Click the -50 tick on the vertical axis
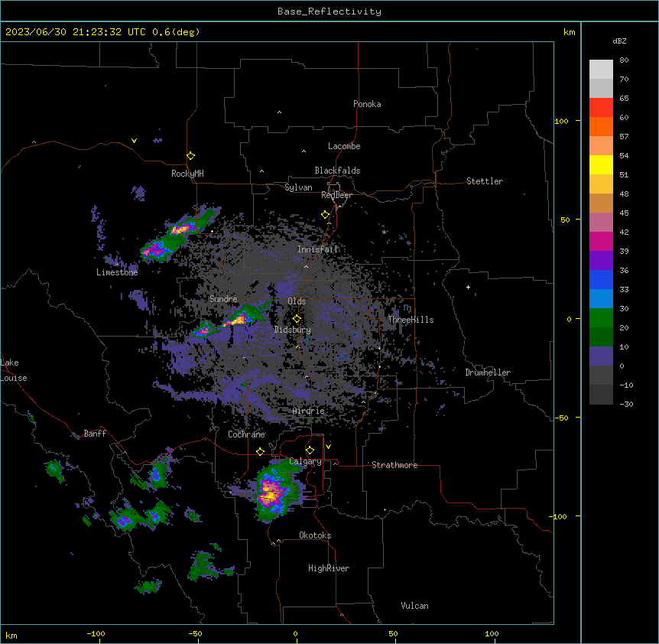Image resolution: width=659 pixels, height=644 pixels. [x=561, y=418]
